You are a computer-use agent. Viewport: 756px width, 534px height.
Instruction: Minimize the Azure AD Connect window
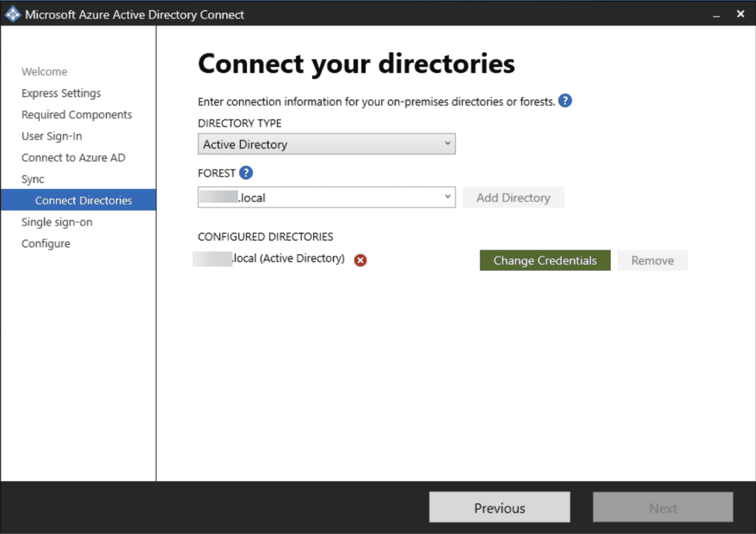point(716,15)
